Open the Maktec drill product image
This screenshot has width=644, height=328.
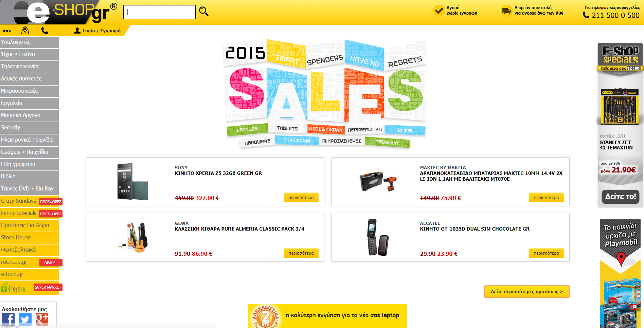pyautogui.click(x=378, y=181)
